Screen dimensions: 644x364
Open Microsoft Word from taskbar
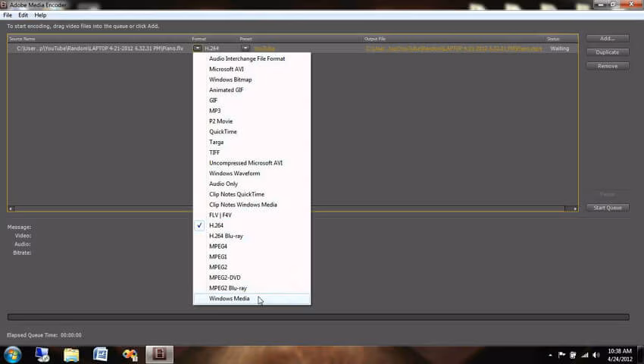[100, 355]
